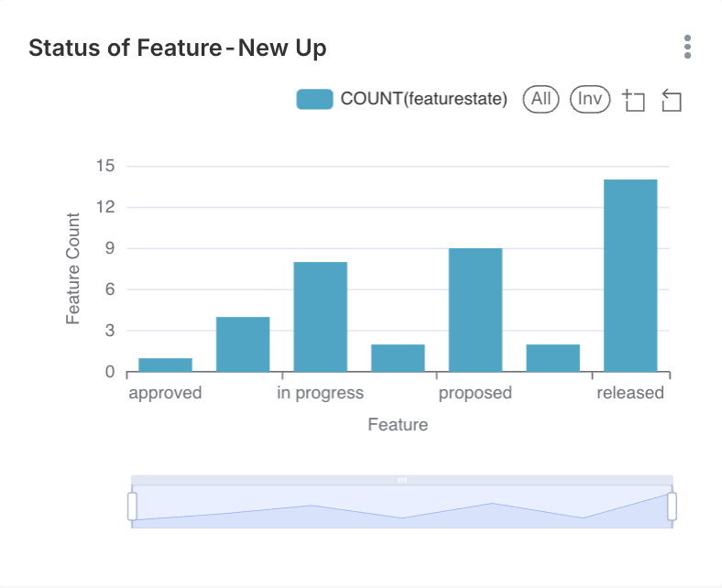Click the left handle of the zoom slider

pyautogui.click(x=132, y=506)
